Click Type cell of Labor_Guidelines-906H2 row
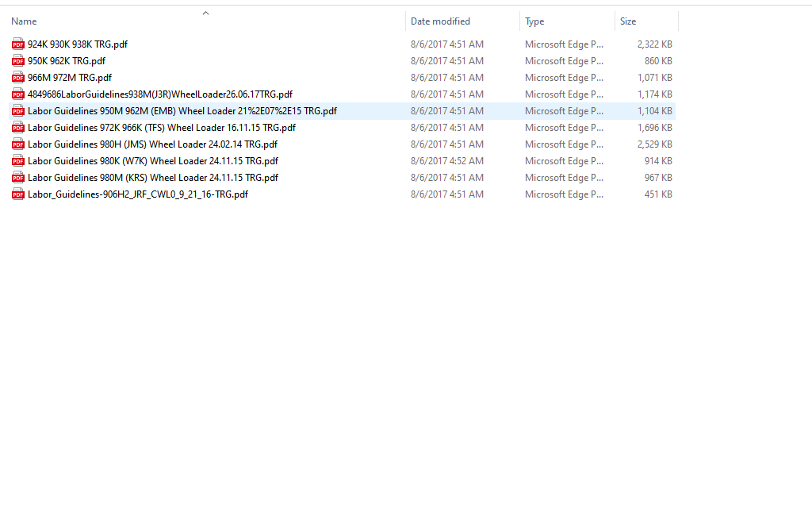Image resolution: width=812 pixels, height=527 pixels. pyautogui.click(x=564, y=194)
